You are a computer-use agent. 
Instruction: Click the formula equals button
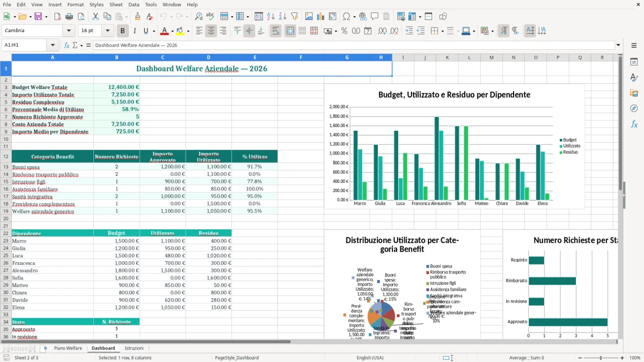[x=88, y=45]
